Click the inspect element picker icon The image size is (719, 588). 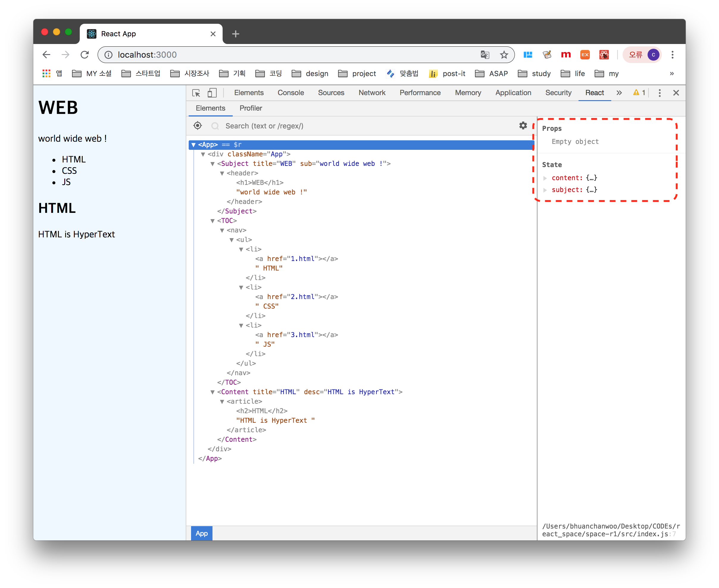click(196, 93)
